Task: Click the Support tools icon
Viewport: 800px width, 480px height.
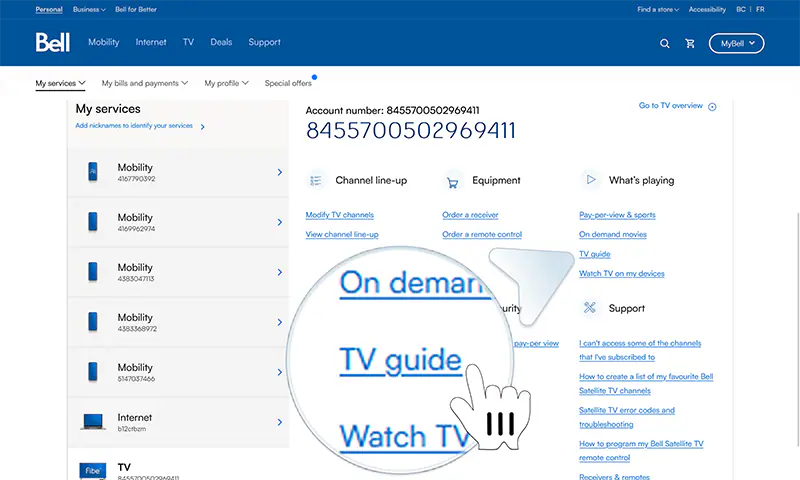Action: [x=590, y=308]
